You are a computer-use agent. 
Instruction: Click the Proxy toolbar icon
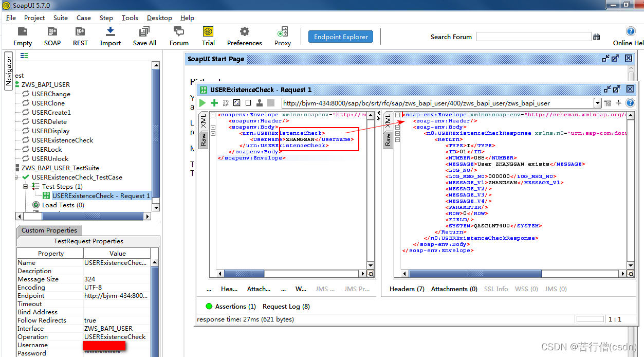tap(282, 32)
